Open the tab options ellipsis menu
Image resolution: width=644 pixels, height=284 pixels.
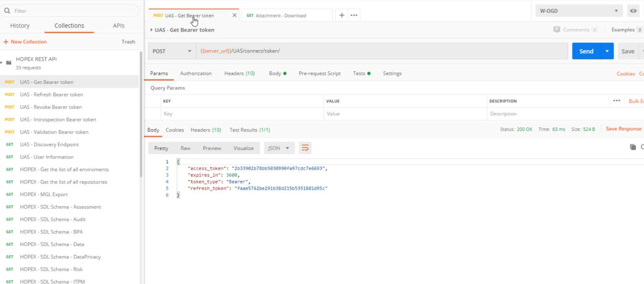354,15
